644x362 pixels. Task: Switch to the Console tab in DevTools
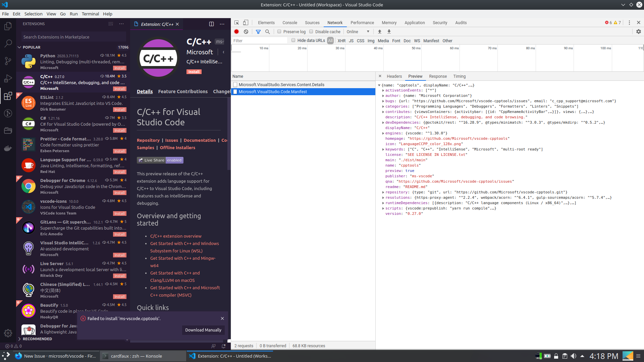point(289,23)
